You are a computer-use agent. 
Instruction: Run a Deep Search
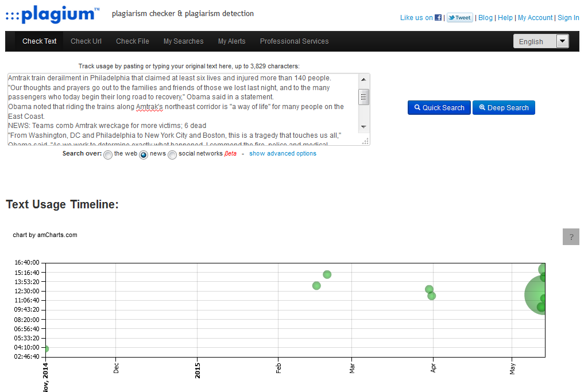pyautogui.click(x=504, y=107)
